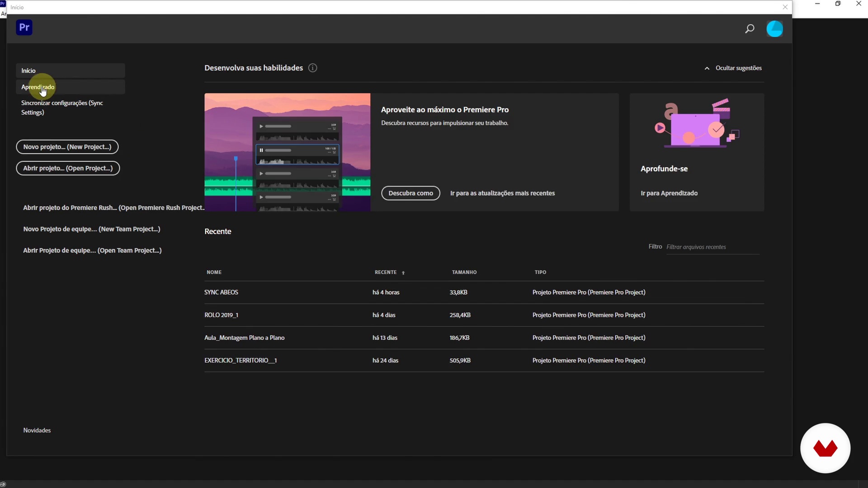868x488 pixels.
Task: Select the Início menu item
Action: pyautogui.click(x=71, y=70)
